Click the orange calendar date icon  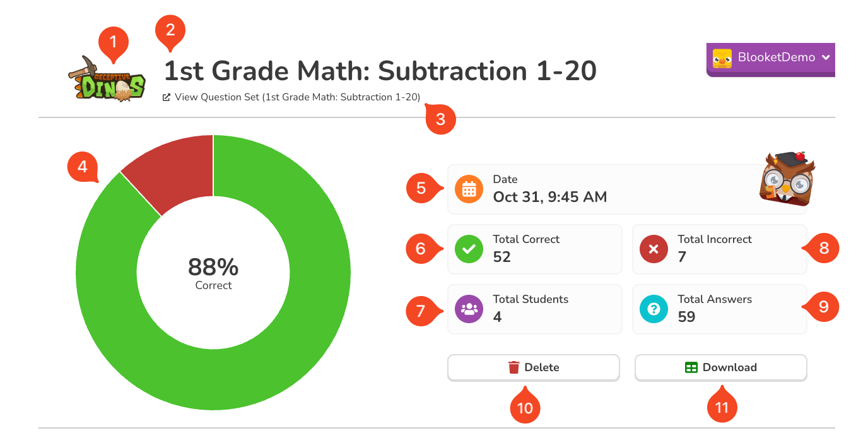click(x=469, y=189)
